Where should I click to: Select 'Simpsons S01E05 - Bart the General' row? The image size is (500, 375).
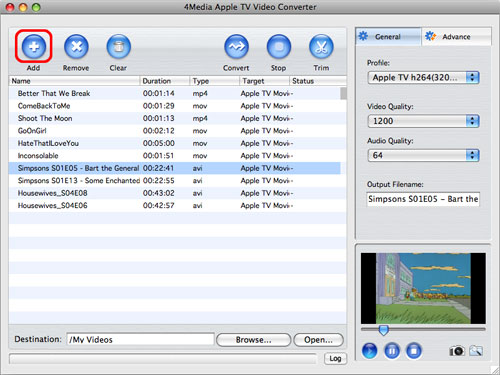(175, 168)
